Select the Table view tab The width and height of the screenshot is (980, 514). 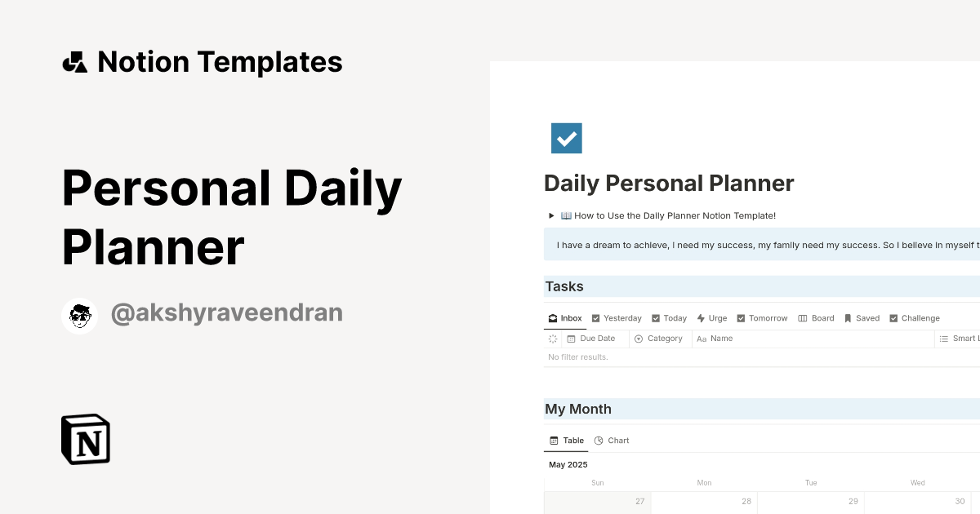pyautogui.click(x=566, y=440)
